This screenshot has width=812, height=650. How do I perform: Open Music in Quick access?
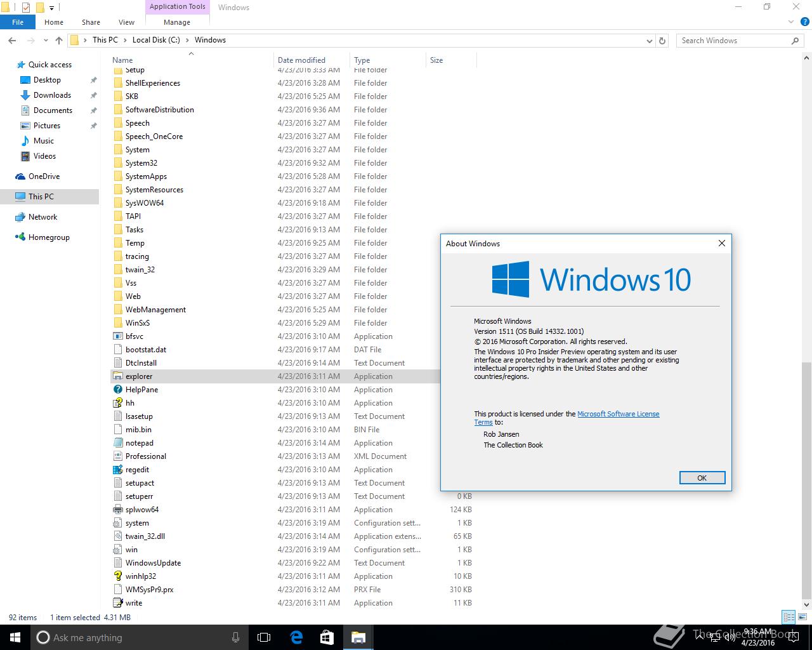44,141
